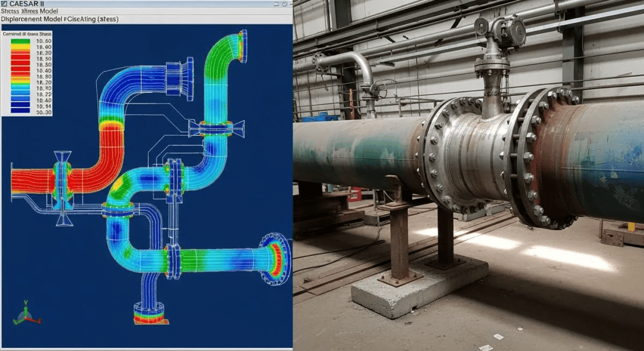Image resolution: width=644 pixels, height=351 pixels.
Task: Select legend value 18.30
Action: point(44,53)
